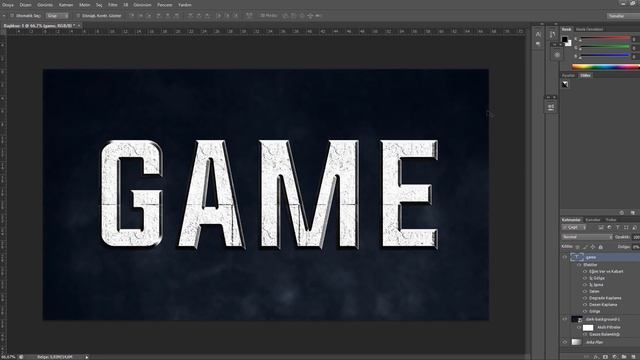Click the Auto-Align Layers icon
This screenshot has width=640, height=360.
(x=249, y=16)
